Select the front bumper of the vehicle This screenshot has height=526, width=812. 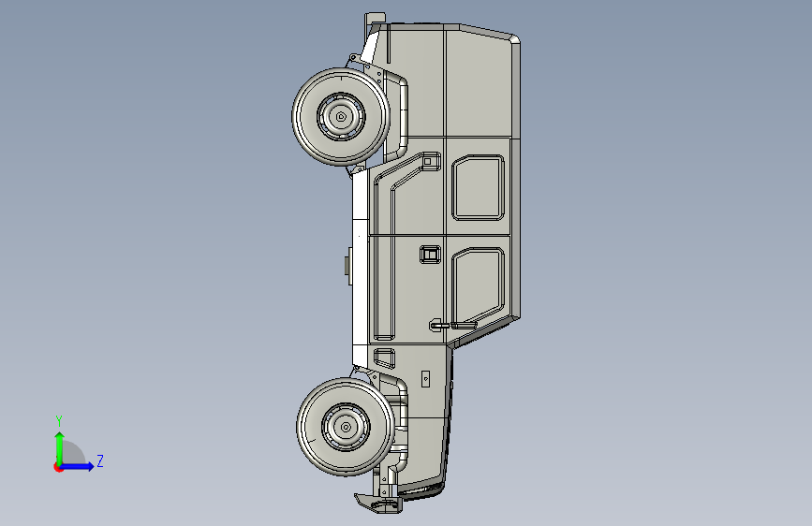pyautogui.click(x=378, y=503)
